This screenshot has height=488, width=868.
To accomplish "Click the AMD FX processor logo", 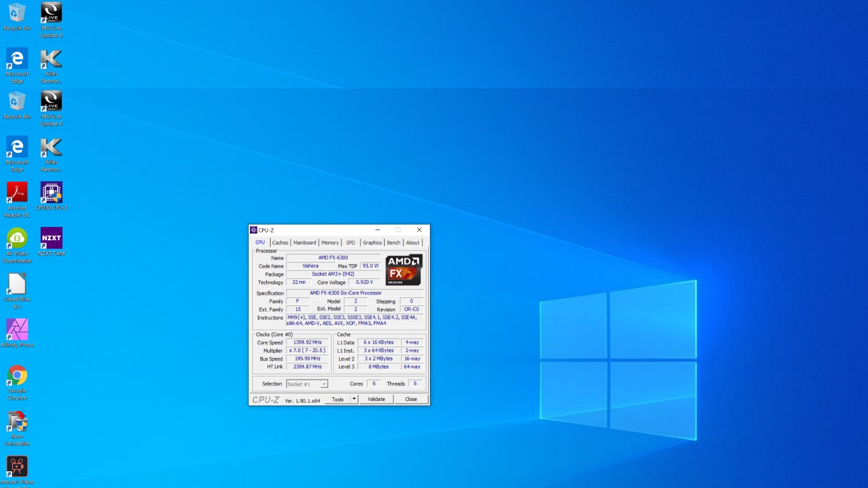I will (404, 270).
